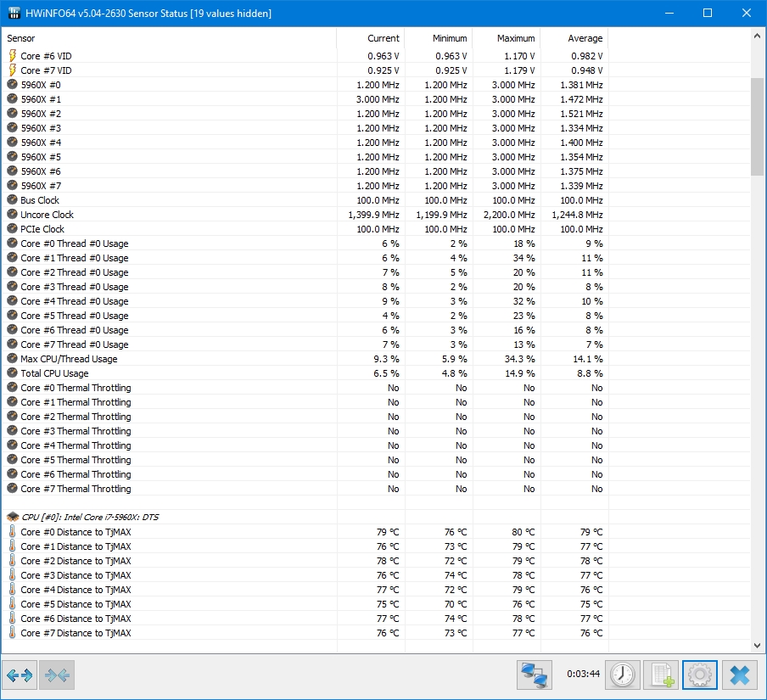This screenshot has width=767, height=700.
Task: Click the Total CPU Usage row icon
Action: pyautogui.click(x=13, y=373)
